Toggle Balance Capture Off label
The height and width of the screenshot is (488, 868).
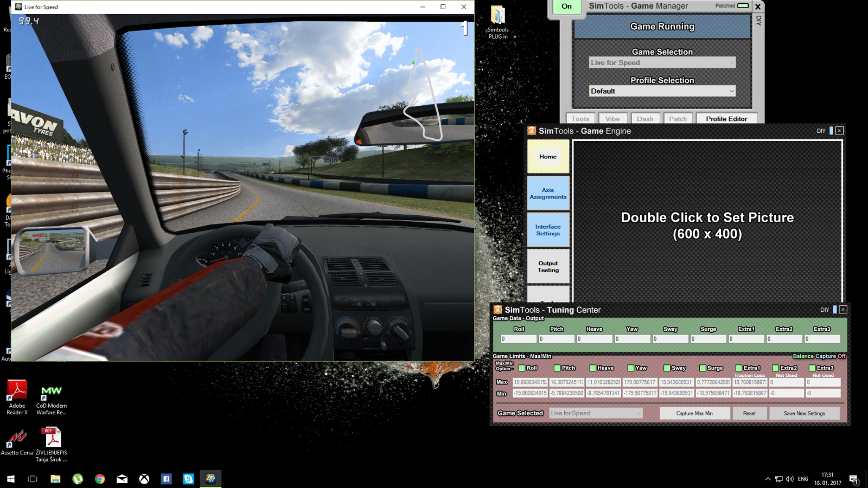[819, 356]
